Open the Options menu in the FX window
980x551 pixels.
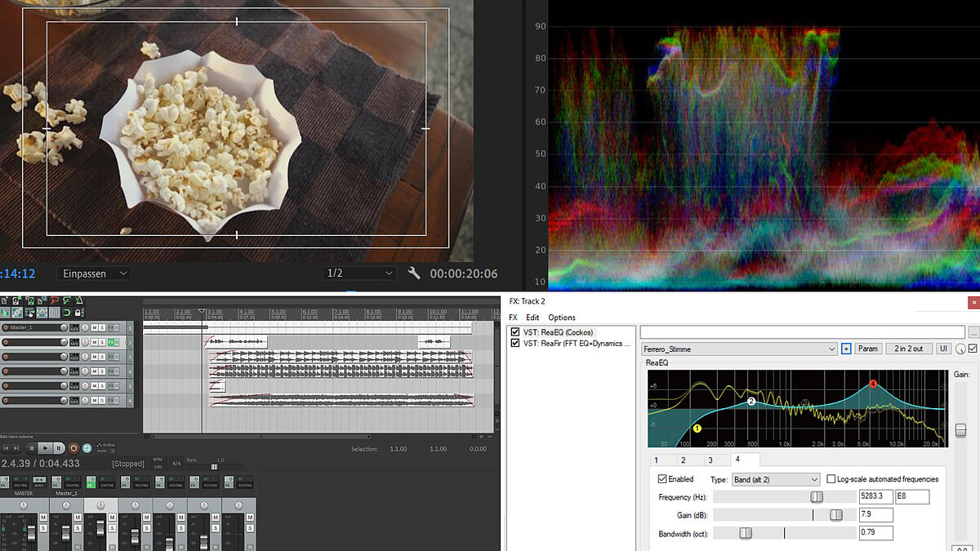(562, 318)
